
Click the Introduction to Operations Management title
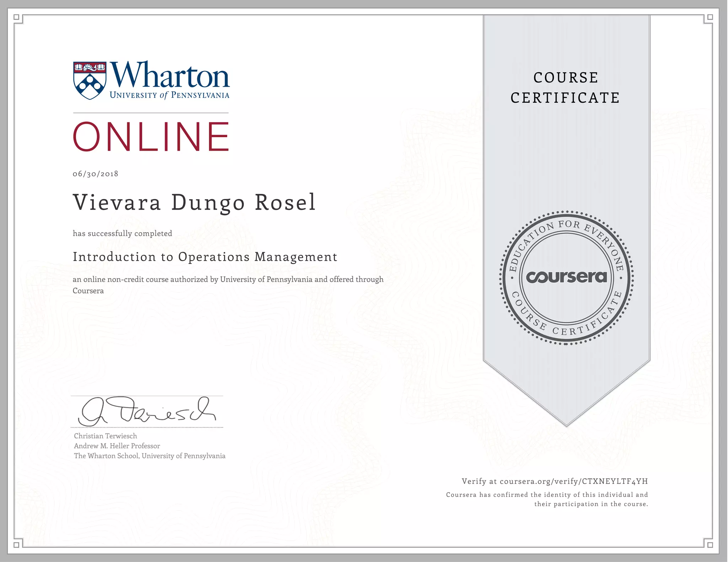pos(205,257)
